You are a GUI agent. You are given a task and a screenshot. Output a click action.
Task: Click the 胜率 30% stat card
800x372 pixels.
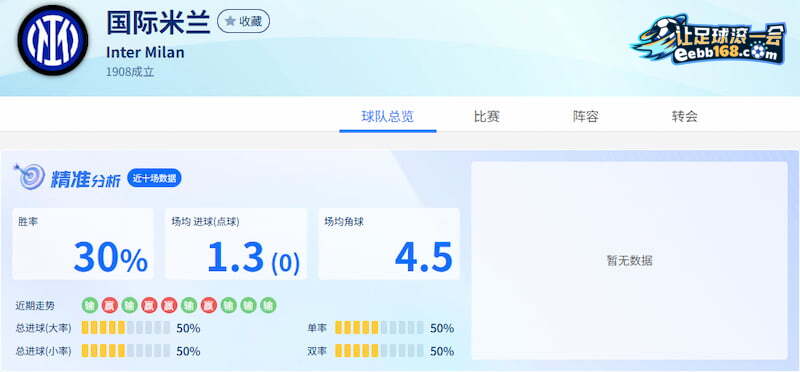[83, 244]
